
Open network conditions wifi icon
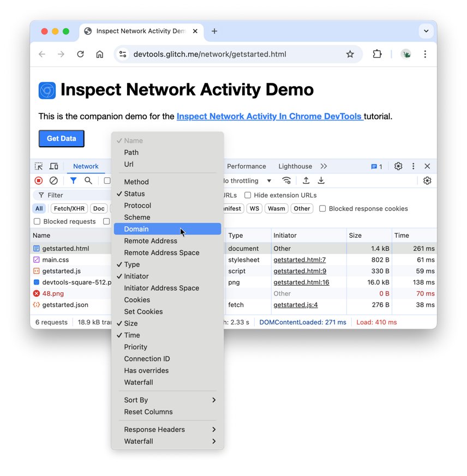tap(286, 180)
